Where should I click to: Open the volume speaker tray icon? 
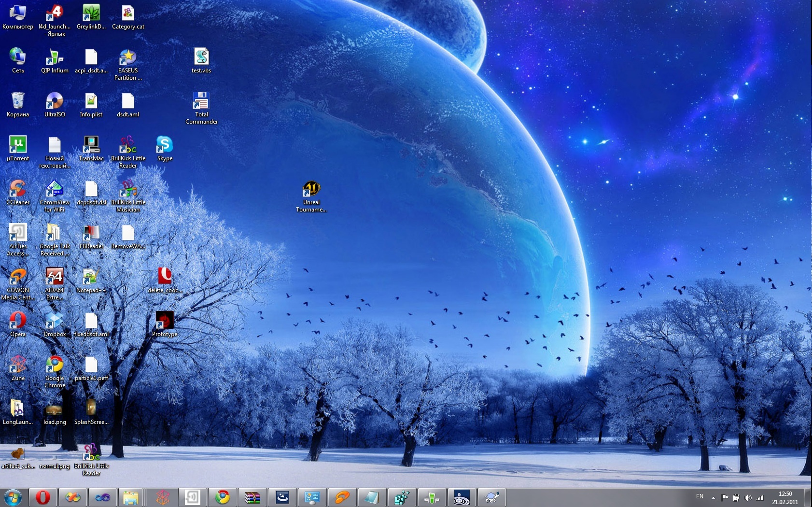[748, 498]
